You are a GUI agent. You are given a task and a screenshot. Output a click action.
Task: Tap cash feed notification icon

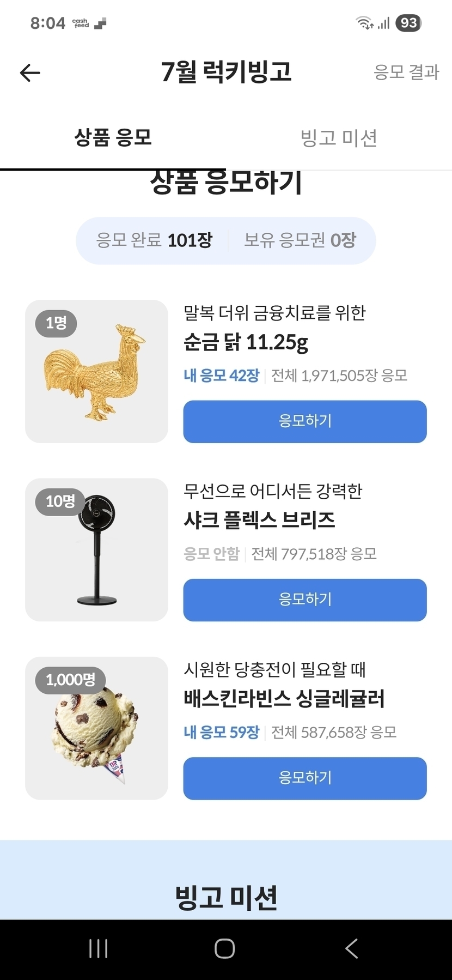[x=81, y=23]
